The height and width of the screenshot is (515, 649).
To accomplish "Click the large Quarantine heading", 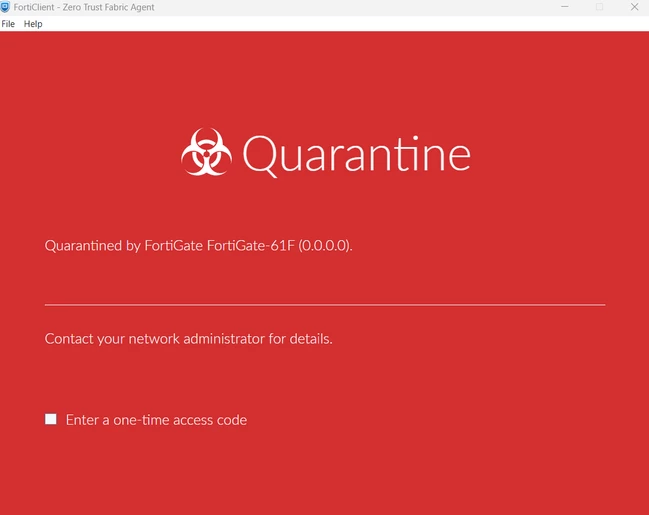I will coord(356,154).
